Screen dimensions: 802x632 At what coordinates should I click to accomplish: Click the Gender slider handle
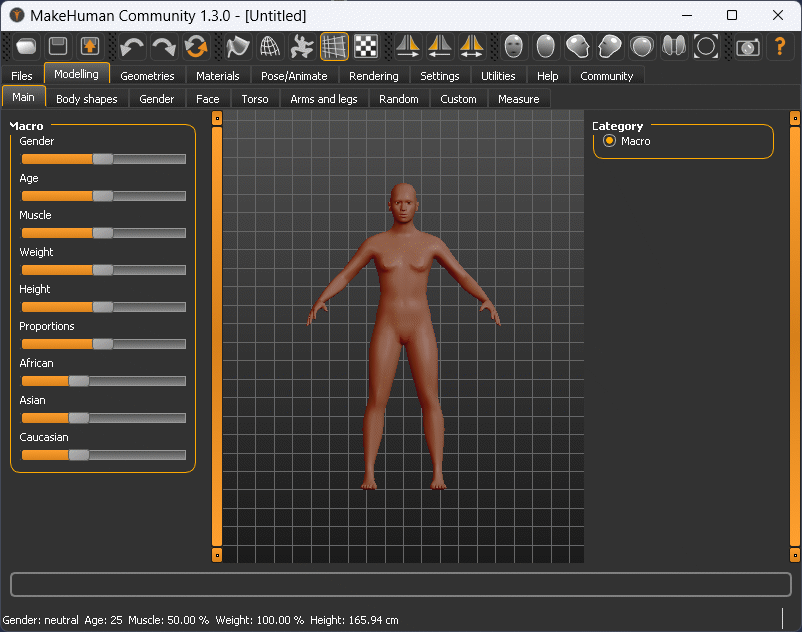103,159
